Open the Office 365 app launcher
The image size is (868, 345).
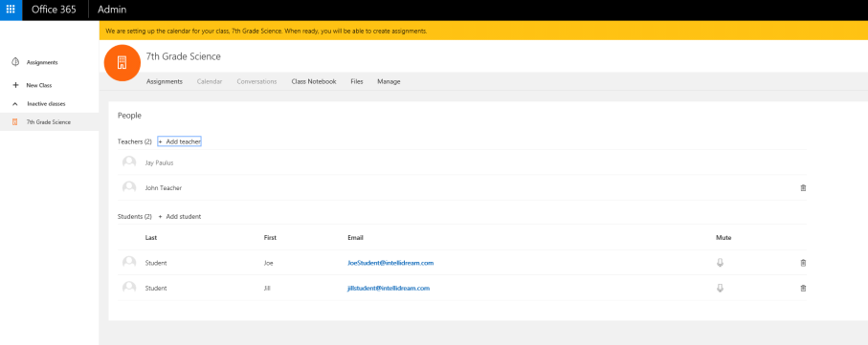[x=11, y=10]
